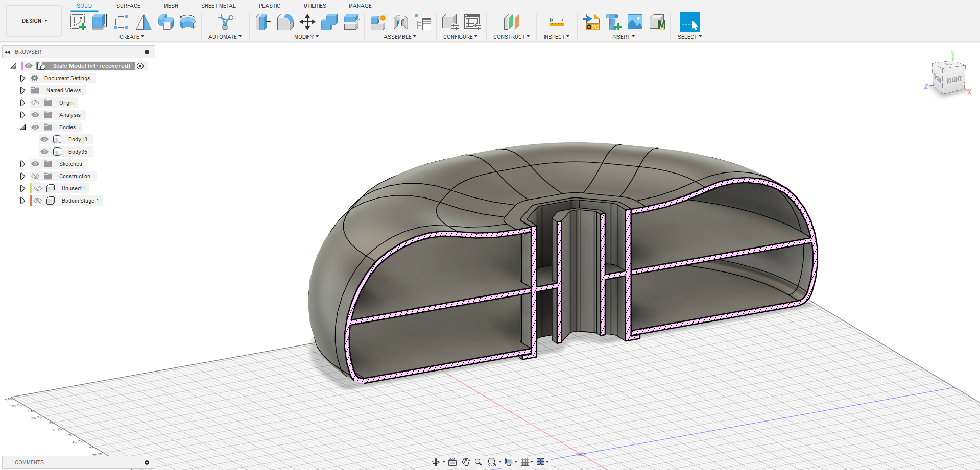Viewport: 980px width, 470px height.
Task: Toggle Origin folder visibility eye
Action: 35,103
